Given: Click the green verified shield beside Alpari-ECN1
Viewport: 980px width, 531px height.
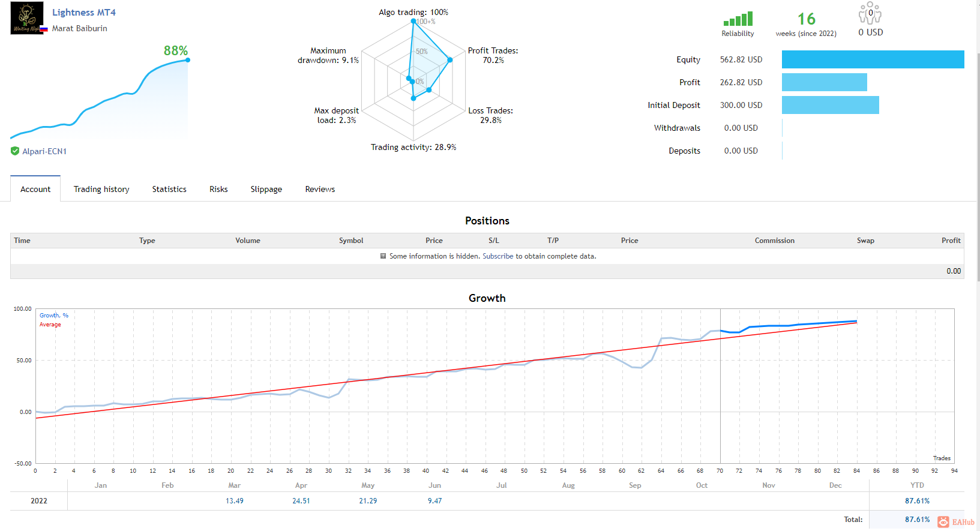Looking at the screenshot, I should coord(15,151).
